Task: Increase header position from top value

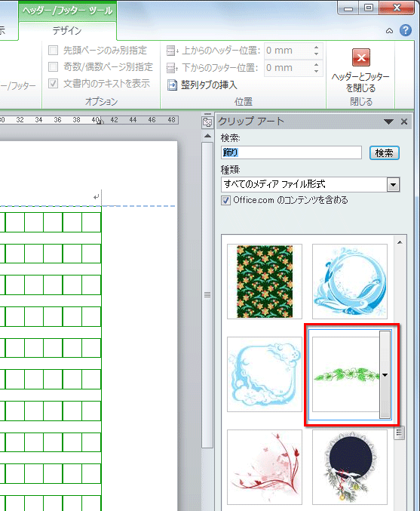Action: pyautogui.click(x=316, y=48)
